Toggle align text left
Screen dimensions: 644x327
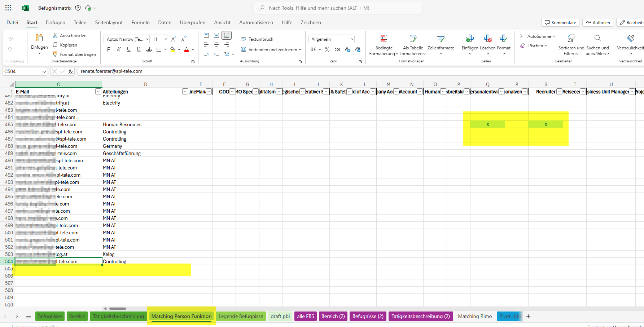coord(206,45)
